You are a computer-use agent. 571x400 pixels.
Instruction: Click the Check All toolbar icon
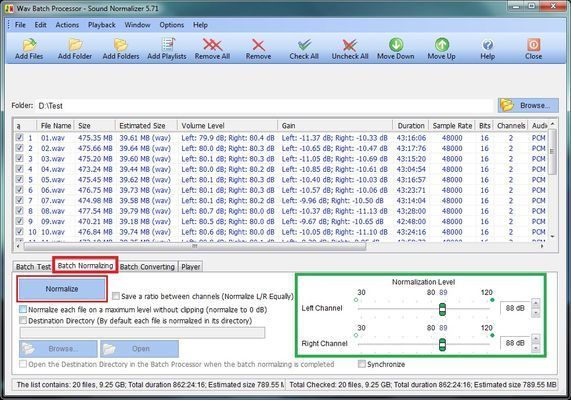304,45
